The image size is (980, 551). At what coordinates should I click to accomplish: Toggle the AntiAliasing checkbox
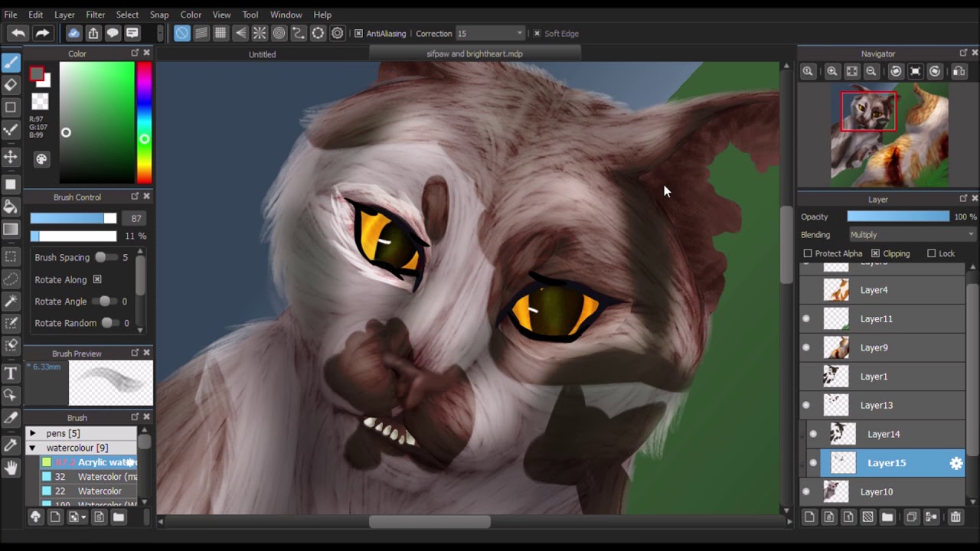point(358,34)
